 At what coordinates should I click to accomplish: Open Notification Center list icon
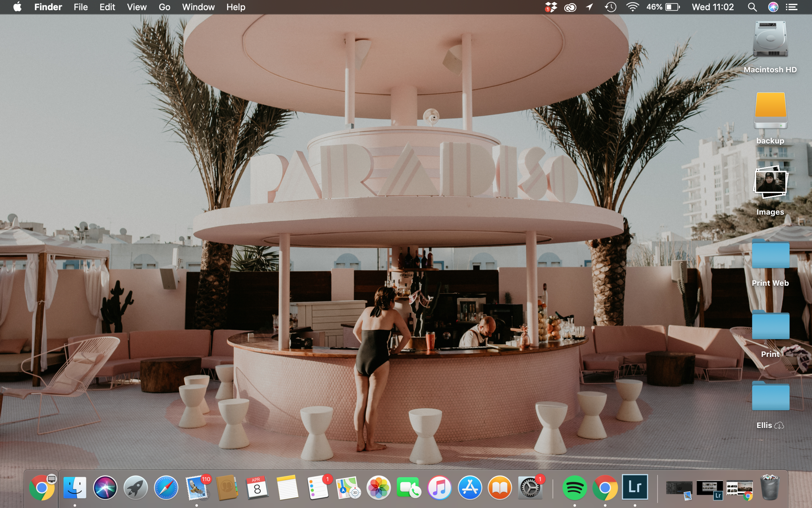[x=792, y=7]
